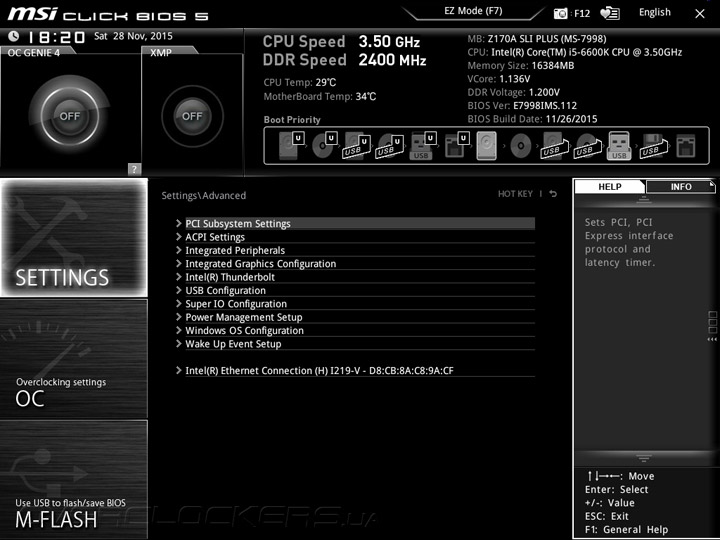
Task: Select the UEFI USB key boot icon
Action: tap(423, 146)
